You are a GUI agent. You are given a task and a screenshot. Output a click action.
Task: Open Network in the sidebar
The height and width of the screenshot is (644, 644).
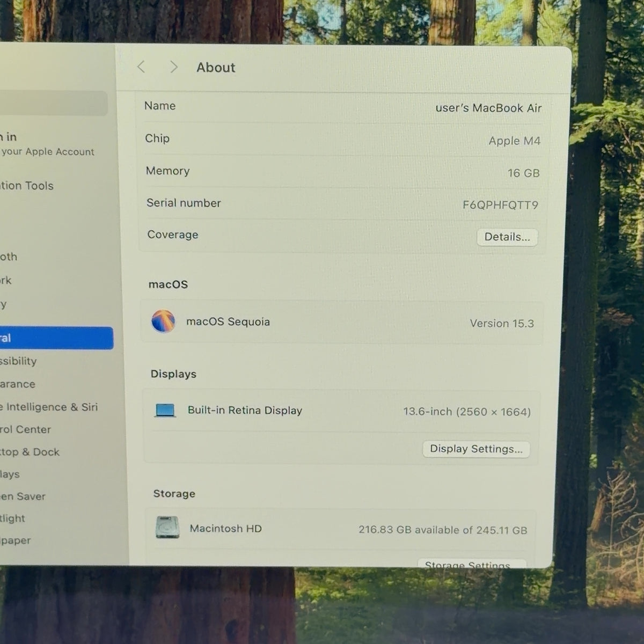pyautogui.click(x=5, y=280)
